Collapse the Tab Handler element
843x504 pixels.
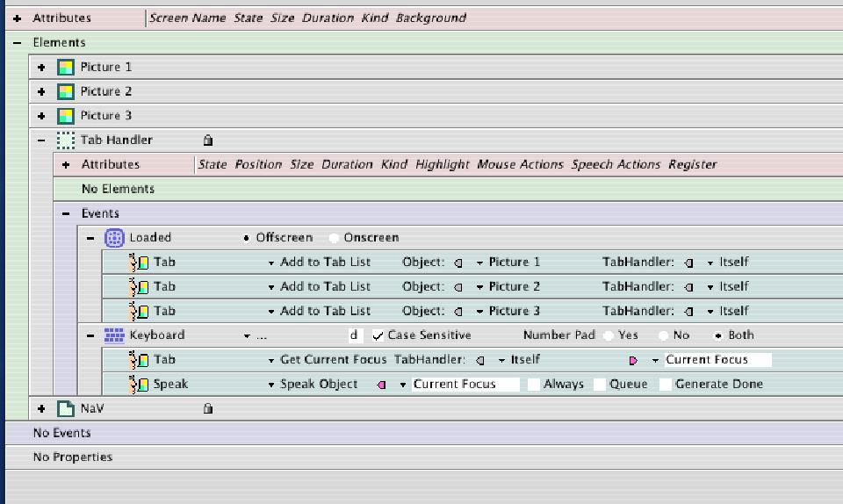tap(41, 140)
